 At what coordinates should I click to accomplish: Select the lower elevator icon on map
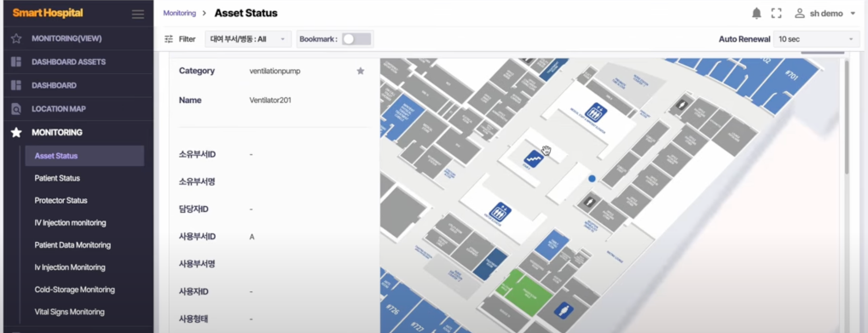click(x=500, y=211)
